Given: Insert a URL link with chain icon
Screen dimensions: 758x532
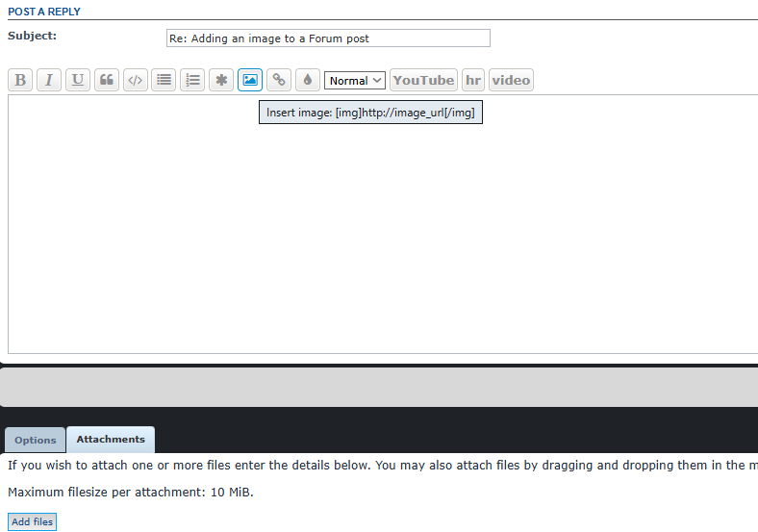Looking at the screenshot, I should pyautogui.click(x=279, y=80).
